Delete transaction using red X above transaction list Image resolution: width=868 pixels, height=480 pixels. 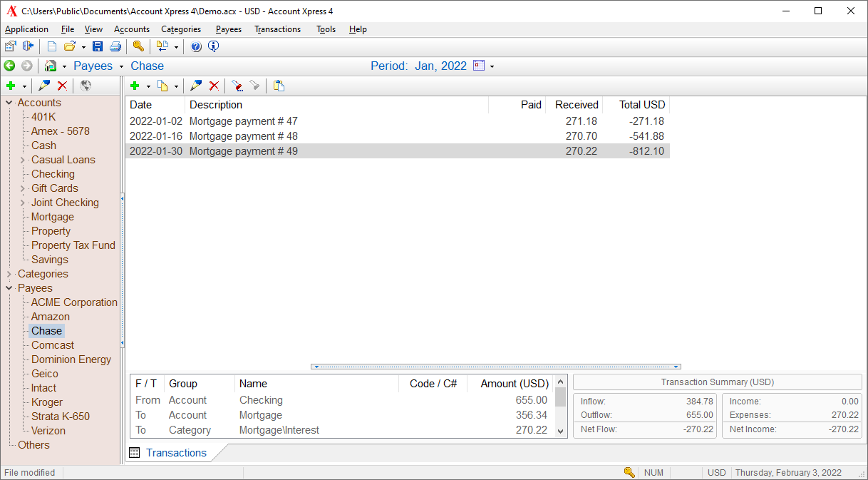click(x=214, y=86)
